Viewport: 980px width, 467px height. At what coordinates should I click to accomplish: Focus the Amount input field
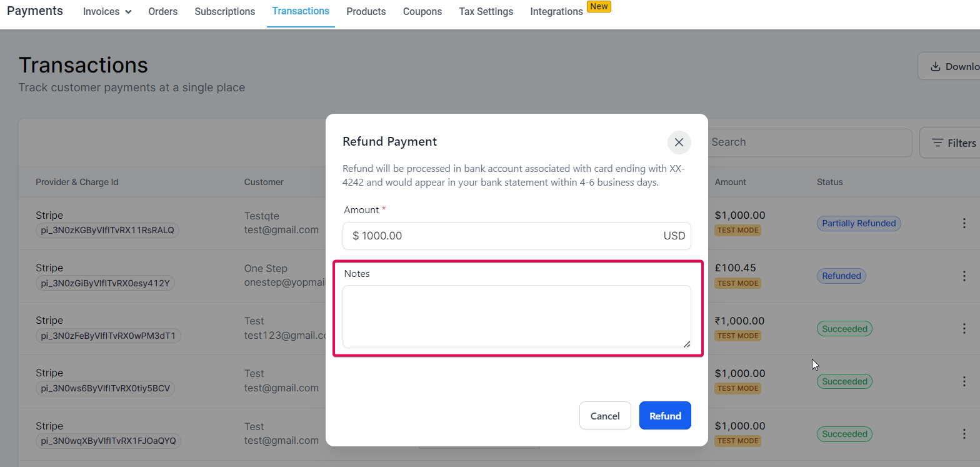click(x=517, y=236)
